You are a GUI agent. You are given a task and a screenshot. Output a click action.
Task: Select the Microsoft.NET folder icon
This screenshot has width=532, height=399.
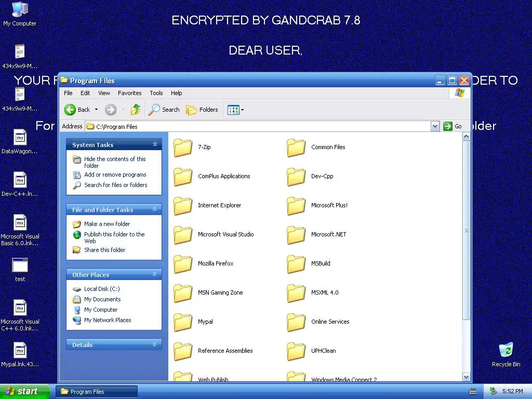296,235
